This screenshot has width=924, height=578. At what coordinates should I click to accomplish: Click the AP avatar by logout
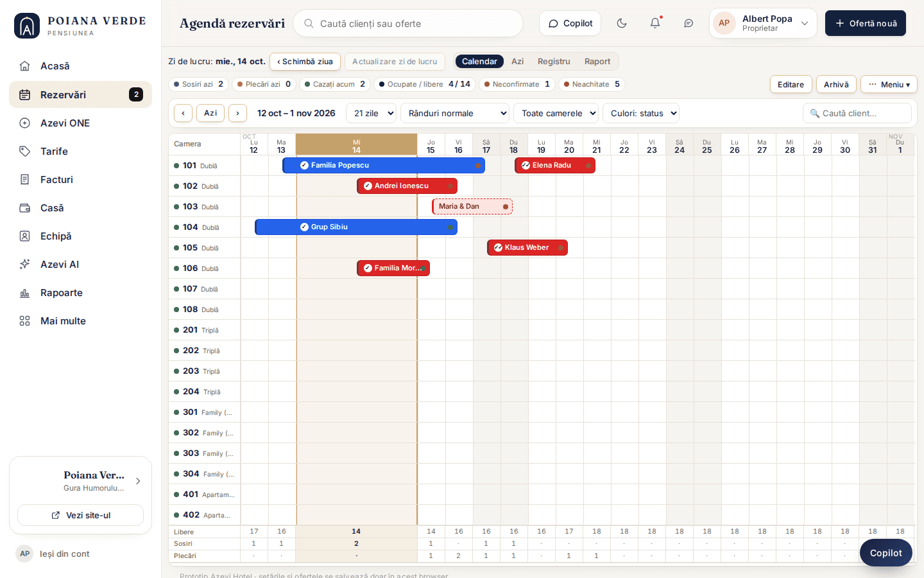[x=24, y=554]
